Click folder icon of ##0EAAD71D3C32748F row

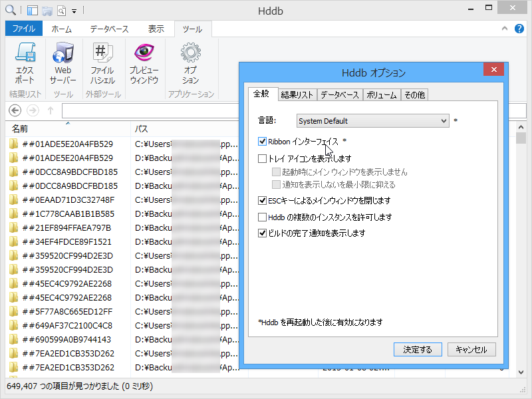point(13,199)
